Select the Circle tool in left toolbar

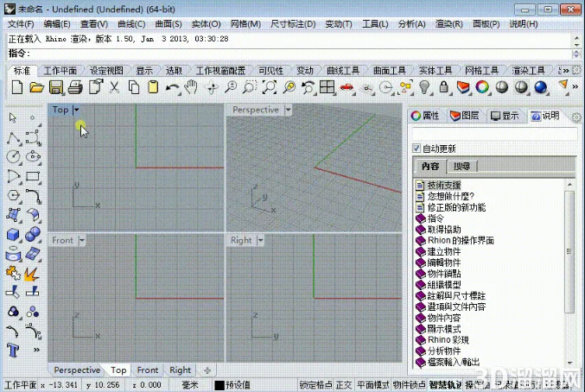(14, 156)
